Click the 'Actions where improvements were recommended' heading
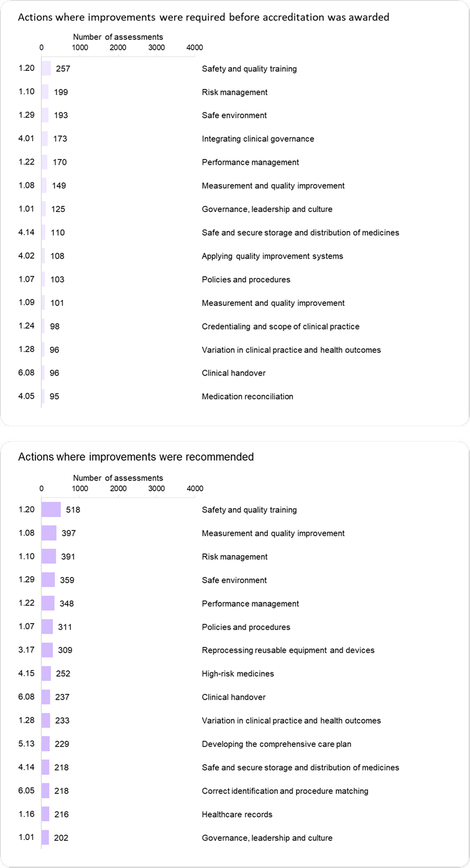Image resolution: width=470 pixels, height=868 pixels. click(136, 457)
